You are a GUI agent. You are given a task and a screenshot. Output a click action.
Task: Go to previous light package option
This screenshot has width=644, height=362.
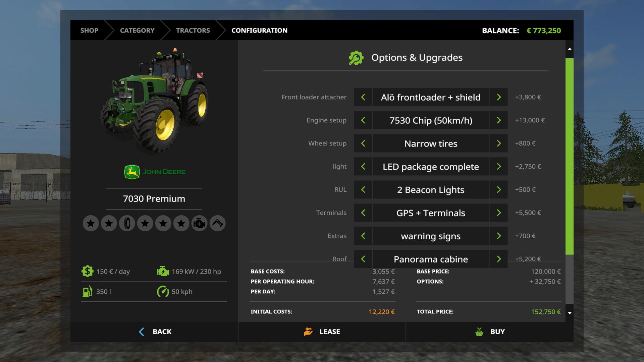pos(363,167)
